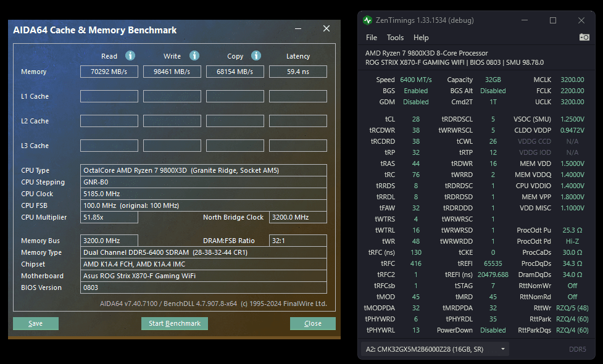
Task: Take a ZenTimings screenshot with the camera icon
Action: [584, 37]
